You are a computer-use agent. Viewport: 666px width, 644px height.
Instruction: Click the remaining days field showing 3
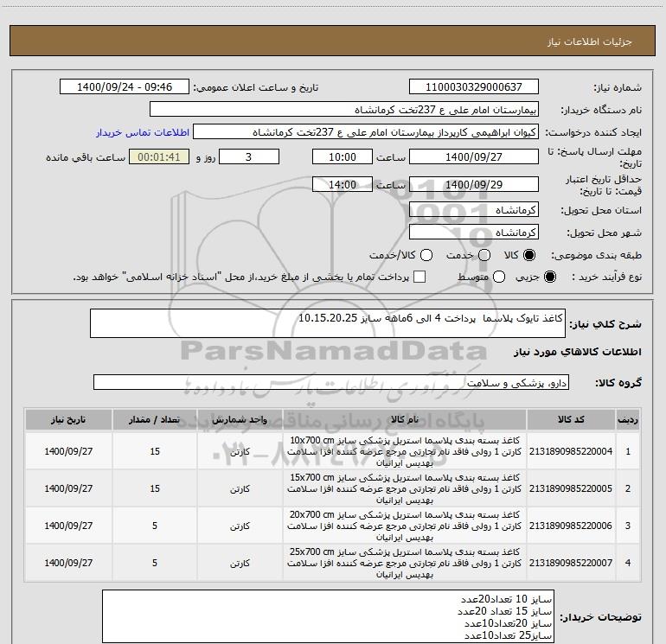pos(249,156)
